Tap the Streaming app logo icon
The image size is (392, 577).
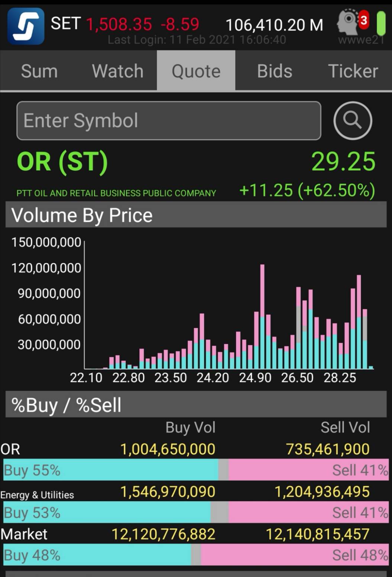(26, 26)
